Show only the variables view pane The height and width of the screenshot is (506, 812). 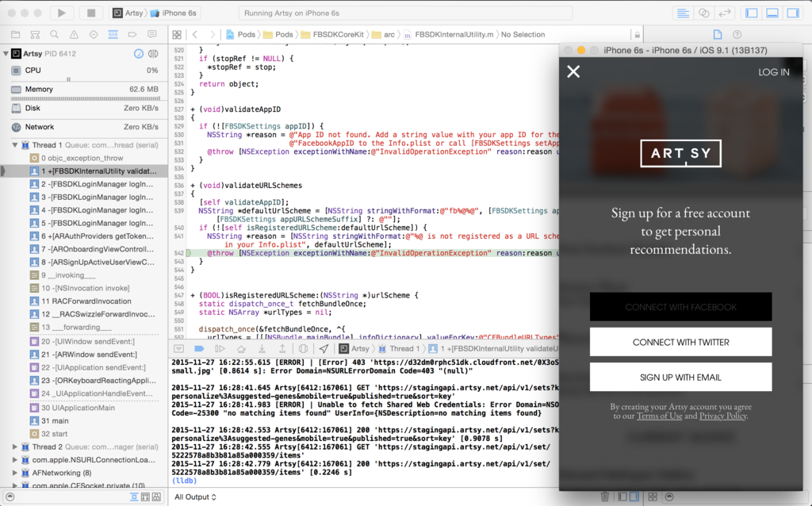coord(622,496)
